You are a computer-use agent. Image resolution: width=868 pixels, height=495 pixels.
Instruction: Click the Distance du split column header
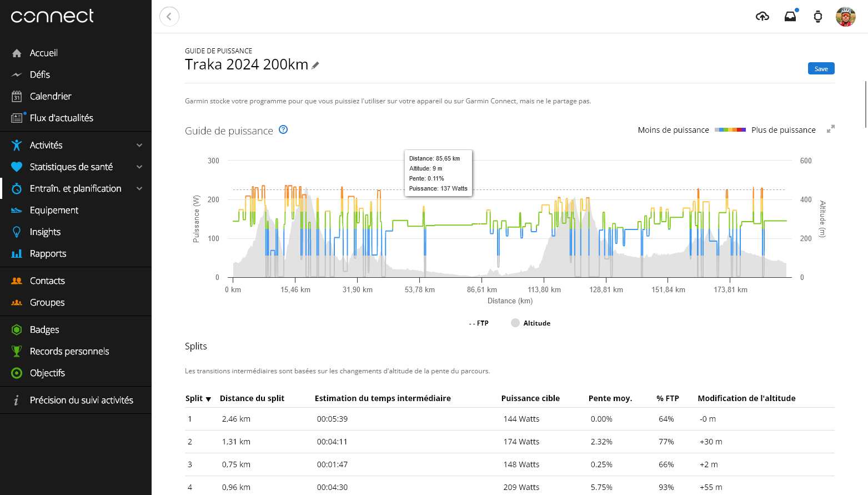pos(252,398)
